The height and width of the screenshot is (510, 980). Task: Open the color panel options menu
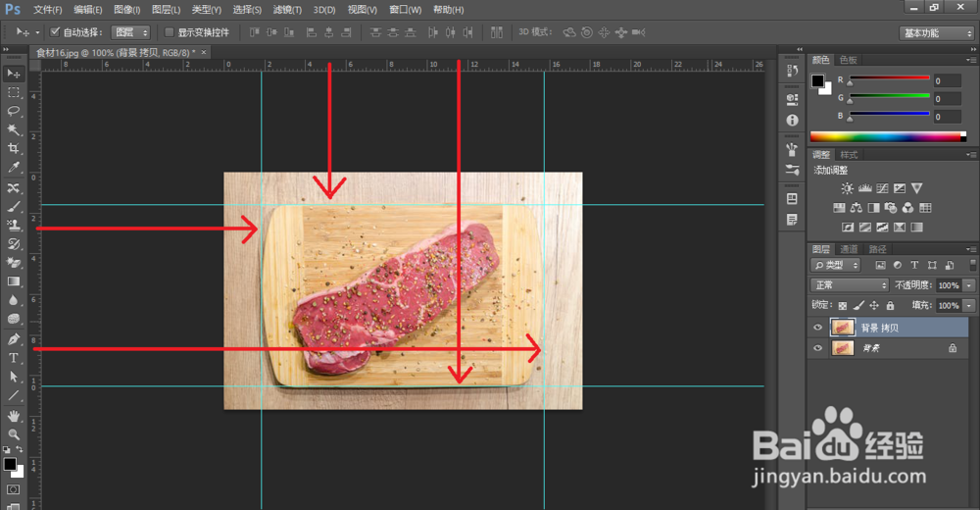pos(970,60)
